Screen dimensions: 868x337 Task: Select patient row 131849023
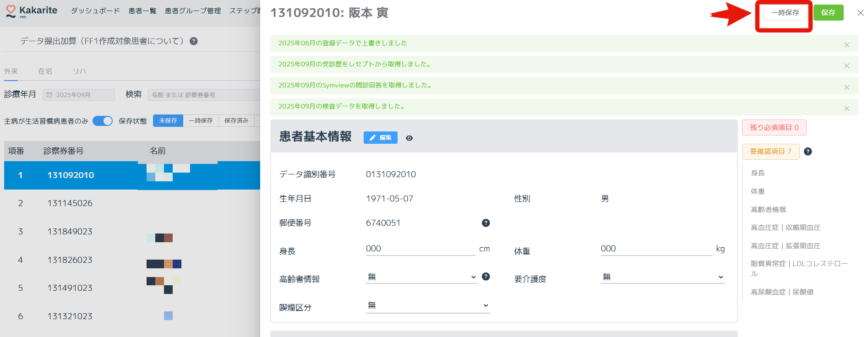point(132,232)
